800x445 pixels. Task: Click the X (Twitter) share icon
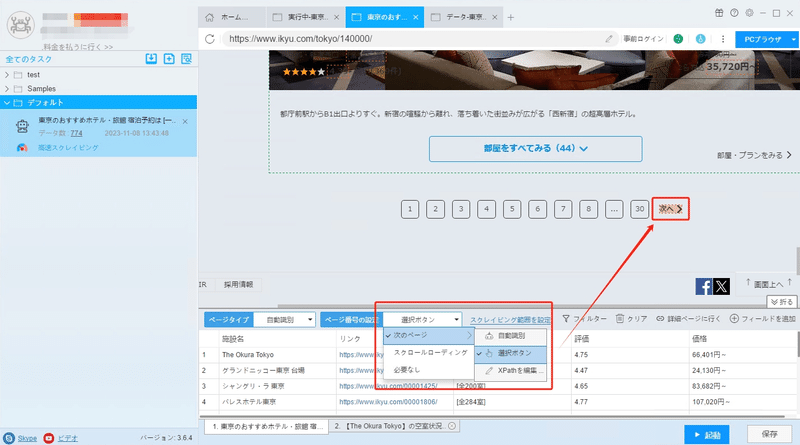click(721, 286)
